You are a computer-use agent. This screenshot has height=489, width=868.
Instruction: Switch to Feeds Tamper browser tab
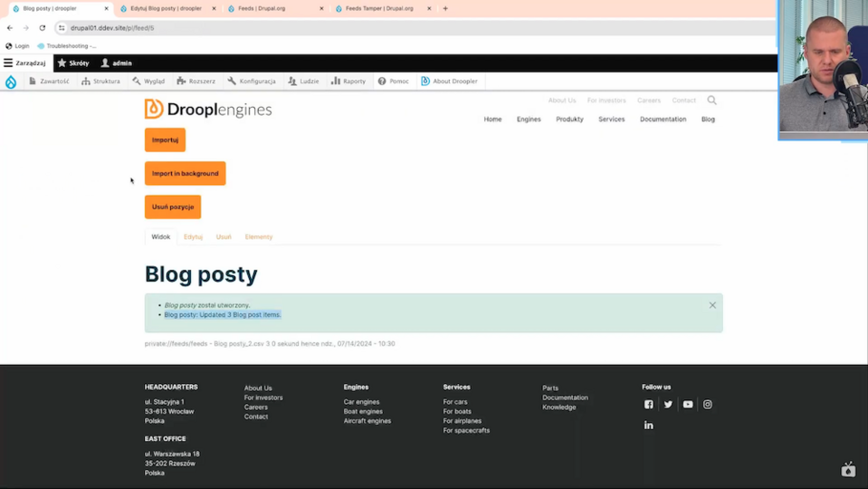(x=378, y=8)
